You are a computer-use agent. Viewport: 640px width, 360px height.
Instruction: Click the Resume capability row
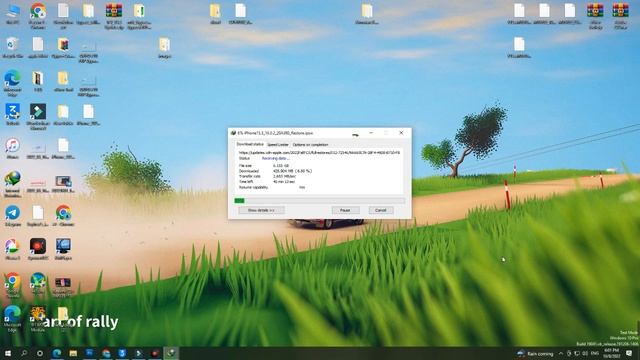click(272, 187)
